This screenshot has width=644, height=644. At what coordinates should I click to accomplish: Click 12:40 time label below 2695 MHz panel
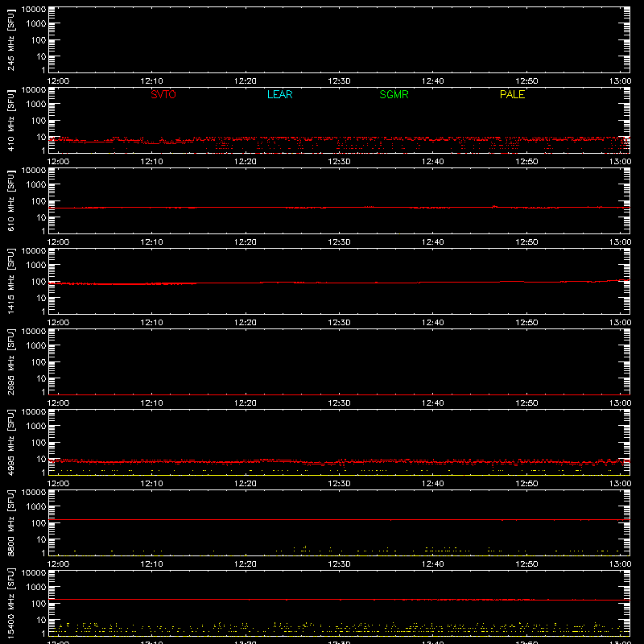point(433,403)
